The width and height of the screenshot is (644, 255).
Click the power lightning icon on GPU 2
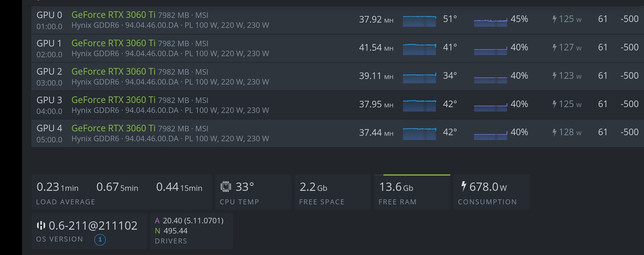point(555,75)
